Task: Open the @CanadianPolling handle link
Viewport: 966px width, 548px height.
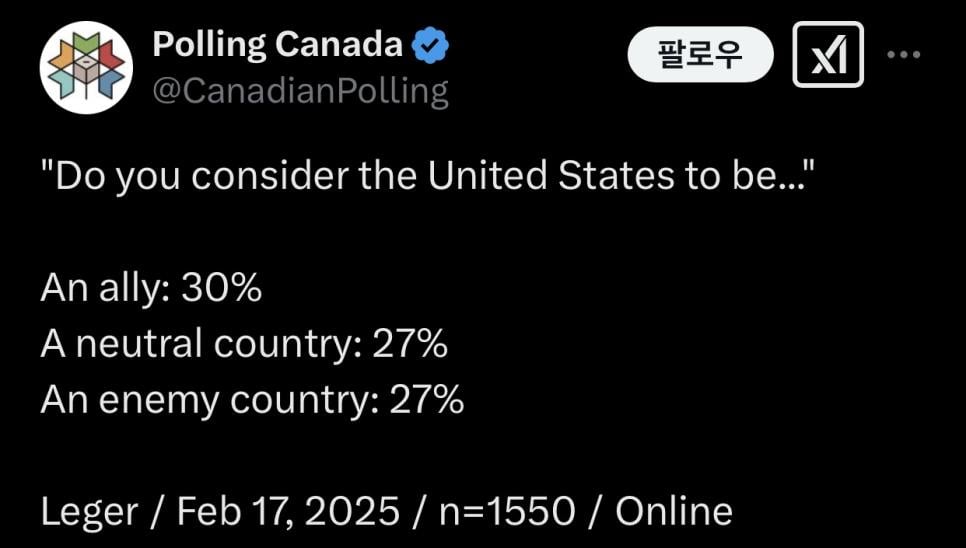Action: (x=300, y=92)
